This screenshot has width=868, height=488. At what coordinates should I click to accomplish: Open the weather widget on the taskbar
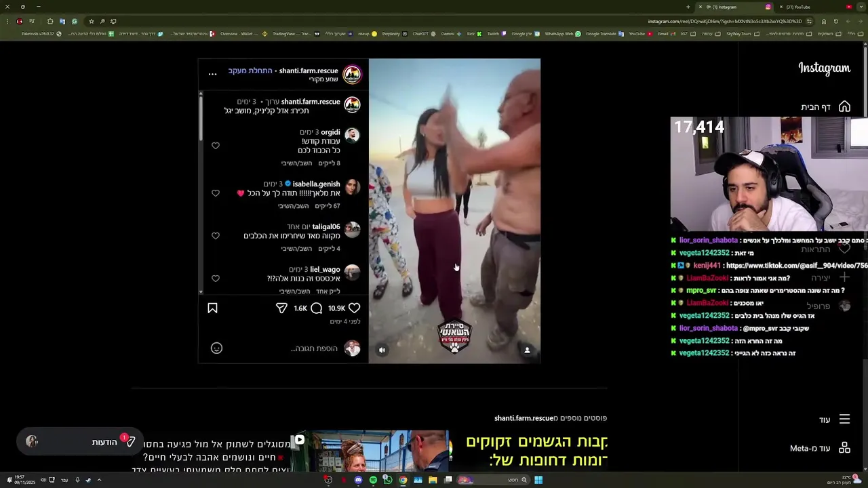point(844,479)
